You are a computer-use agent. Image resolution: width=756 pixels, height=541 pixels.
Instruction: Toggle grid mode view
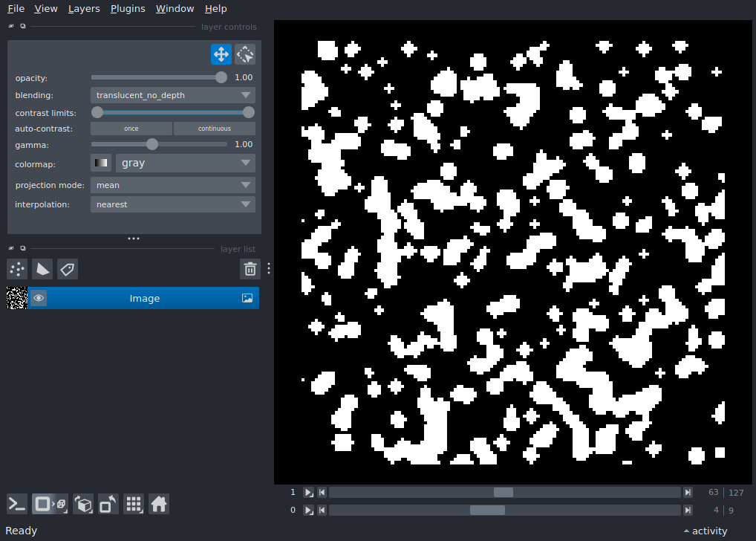tap(134, 505)
